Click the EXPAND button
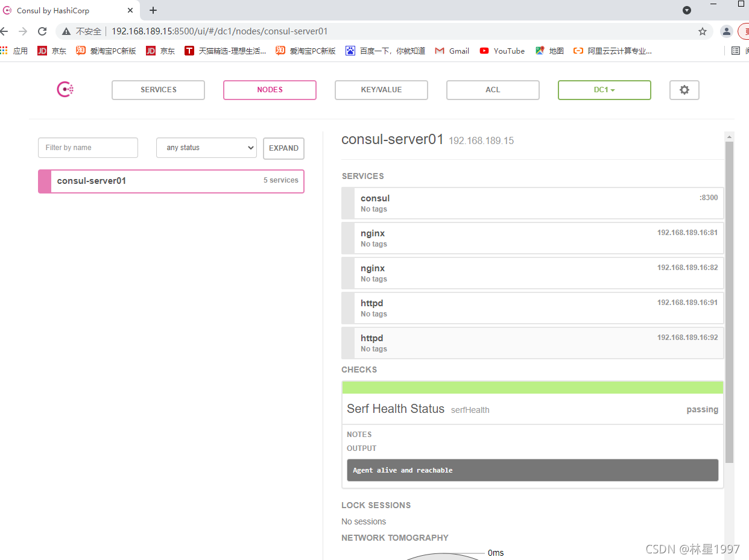This screenshot has height=560, width=749. coord(283,148)
